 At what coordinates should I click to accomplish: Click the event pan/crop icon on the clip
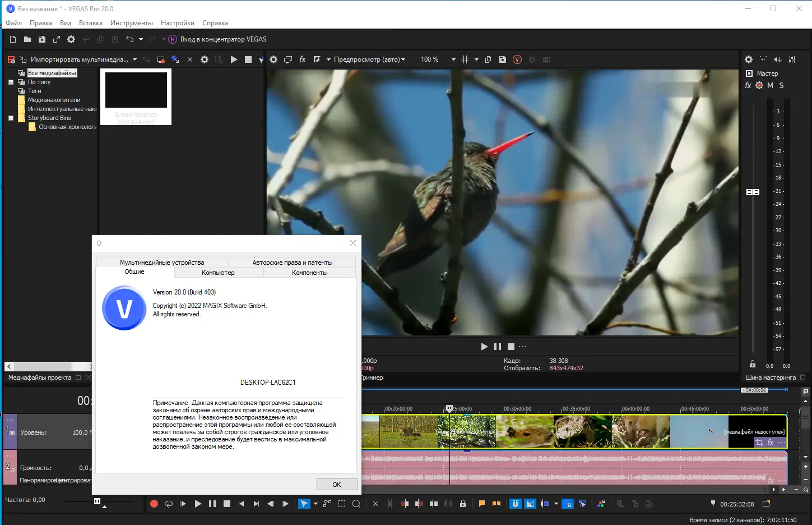(x=759, y=443)
